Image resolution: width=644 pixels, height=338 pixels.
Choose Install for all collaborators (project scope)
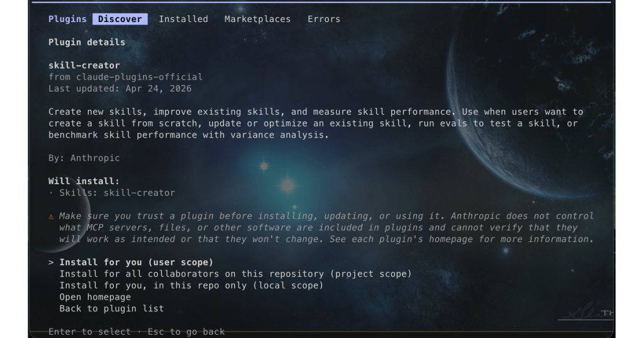[235, 273]
